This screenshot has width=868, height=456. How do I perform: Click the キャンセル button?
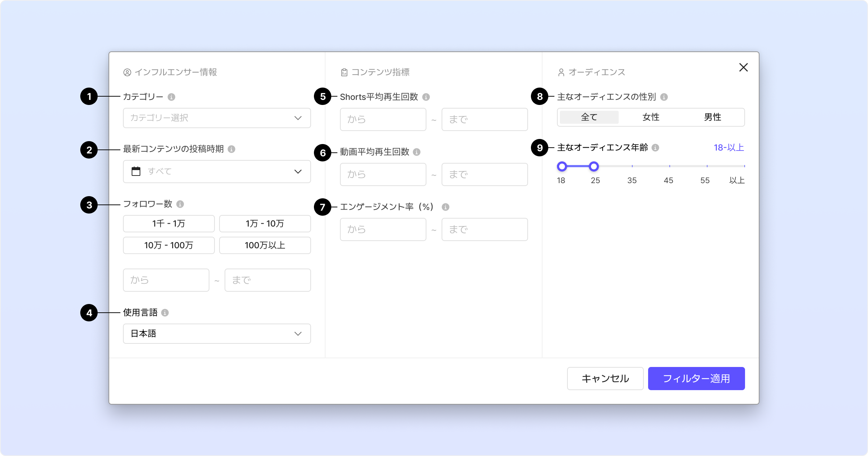click(605, 379)
